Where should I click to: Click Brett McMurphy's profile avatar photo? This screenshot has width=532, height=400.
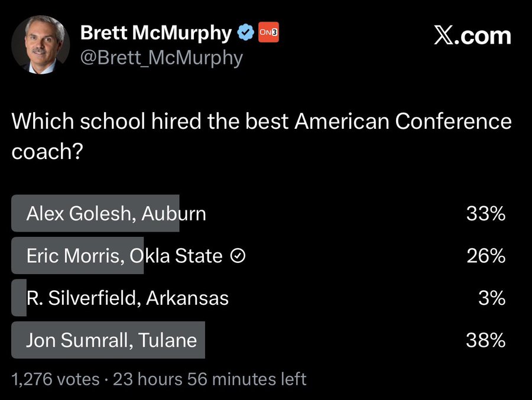(41, 45)
